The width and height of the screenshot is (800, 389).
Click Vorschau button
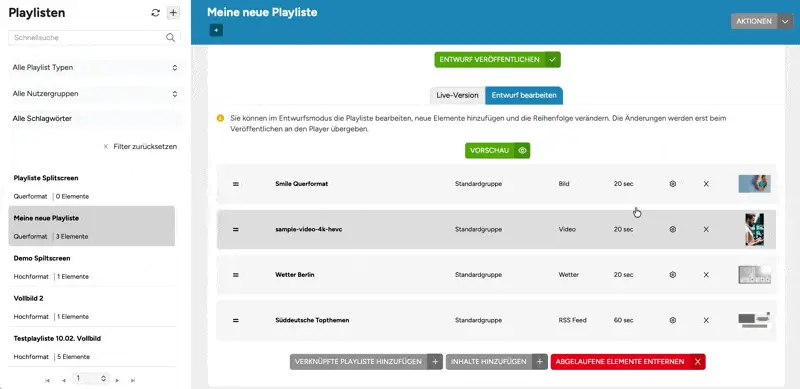[x=497, y=151]
